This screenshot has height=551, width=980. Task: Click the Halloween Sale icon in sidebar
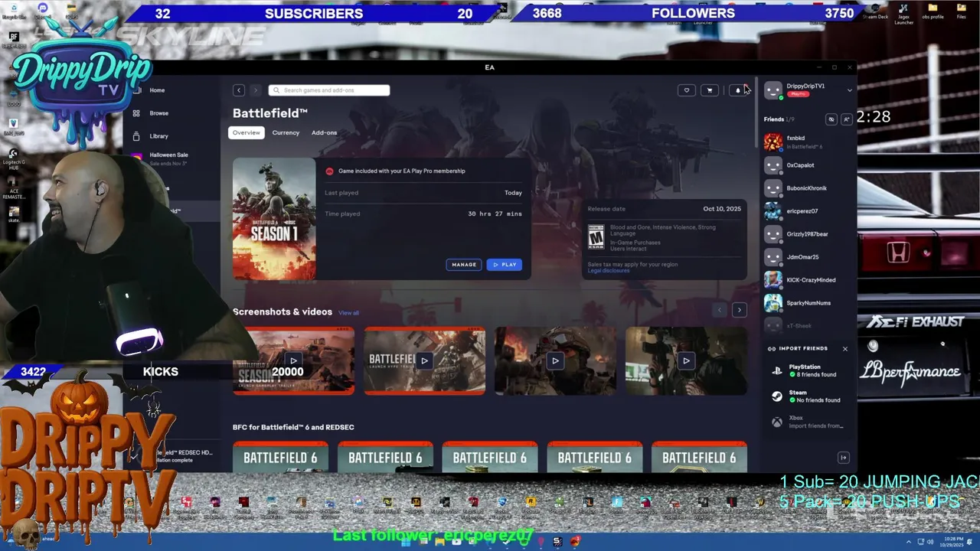click(x=136, y=158)
